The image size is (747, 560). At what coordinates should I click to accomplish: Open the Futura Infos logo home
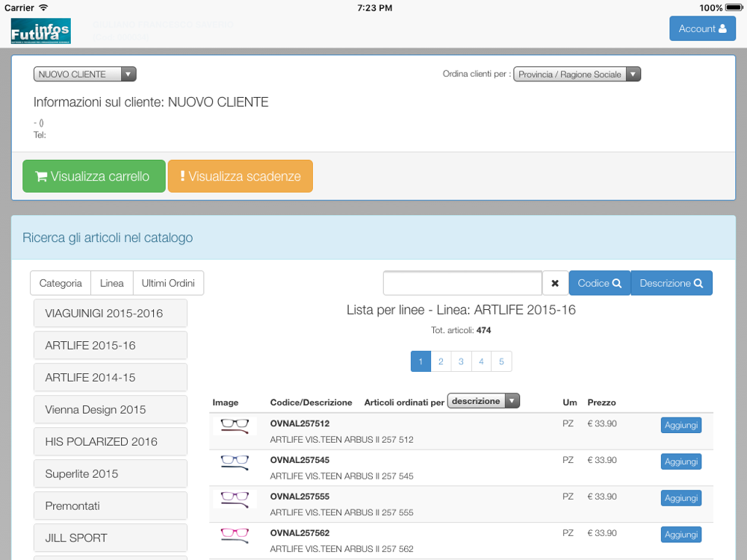coord(40,31)
